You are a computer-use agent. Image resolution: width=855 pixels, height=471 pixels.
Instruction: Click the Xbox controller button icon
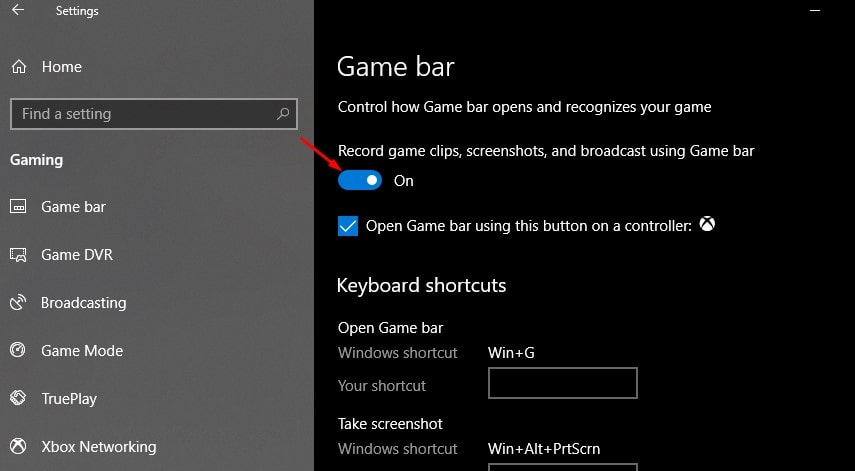pos(707,224)
